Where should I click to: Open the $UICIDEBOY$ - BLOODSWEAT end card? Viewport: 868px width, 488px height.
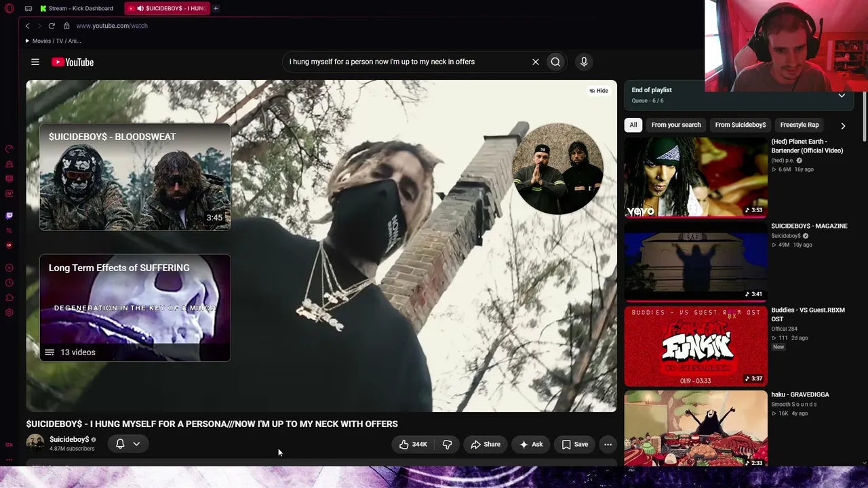coord(135,177)
